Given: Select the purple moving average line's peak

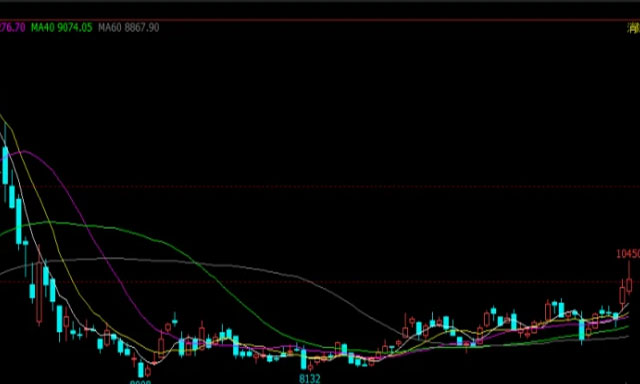Looking at the screenshot, I should coord(23,151).
